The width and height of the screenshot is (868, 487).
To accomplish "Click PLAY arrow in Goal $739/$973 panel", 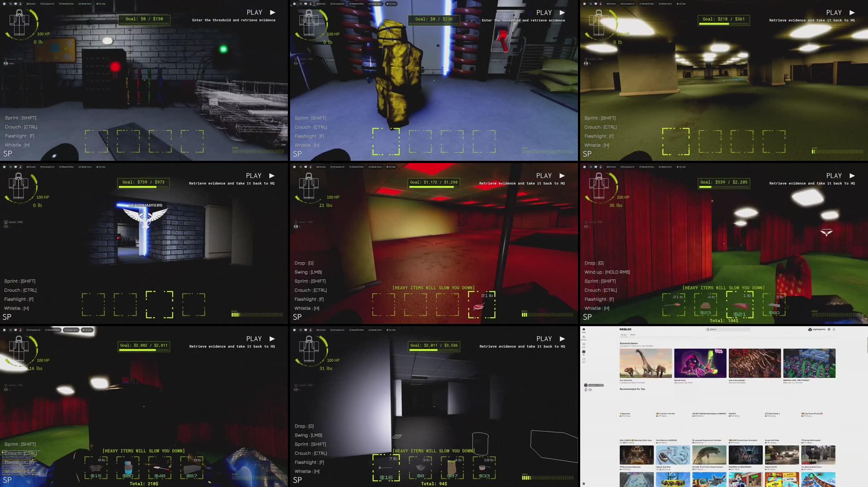I will [272, 175].
